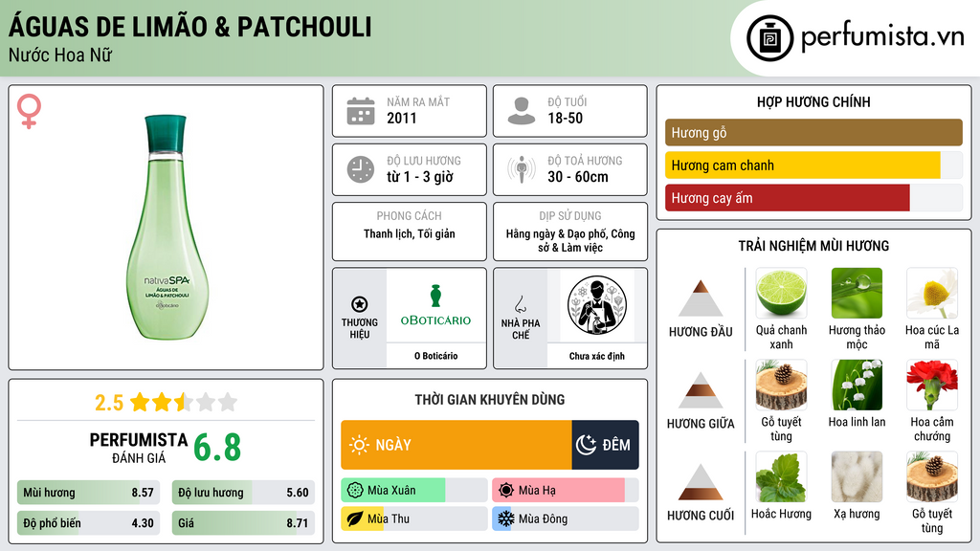Click the clock icon beside Độ lưu hương
This screenshot has width=980, height=551.
pos(361,169)
